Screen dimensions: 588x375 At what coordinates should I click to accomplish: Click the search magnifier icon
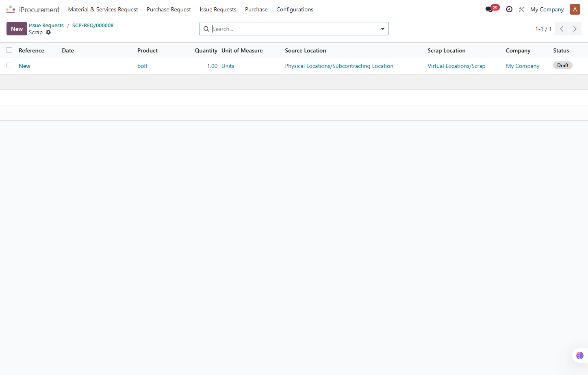206,29
